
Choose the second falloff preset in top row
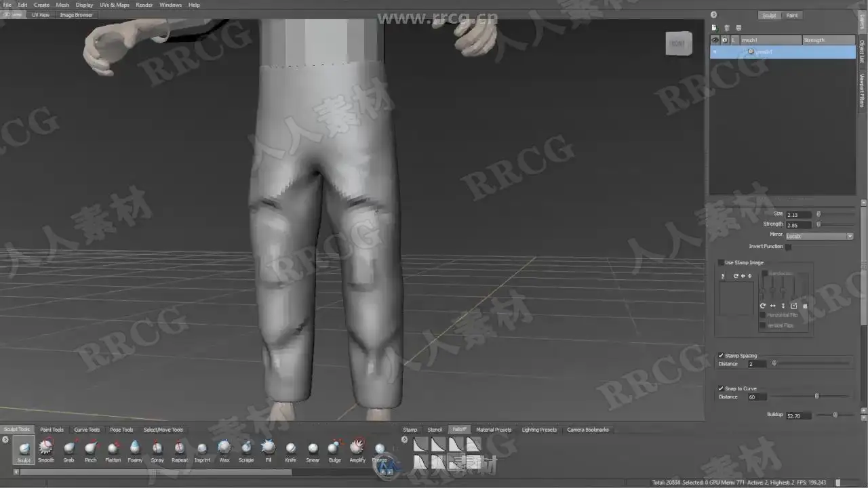click(x=438, y=445)
